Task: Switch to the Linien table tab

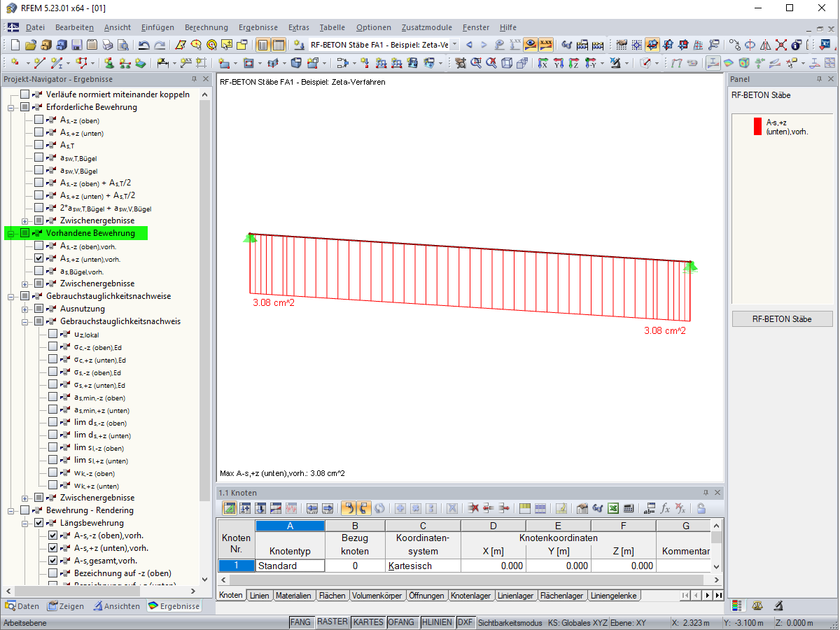Action: 259,596
